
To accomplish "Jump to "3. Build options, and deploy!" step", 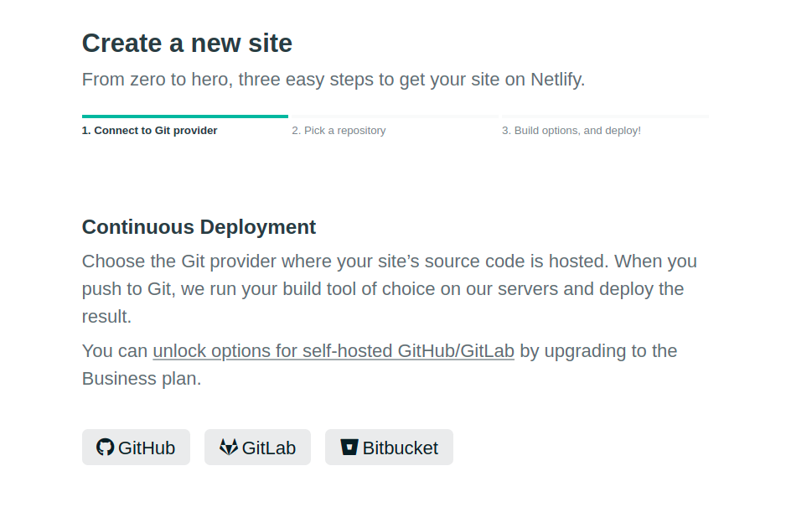I will click(572, 131).
